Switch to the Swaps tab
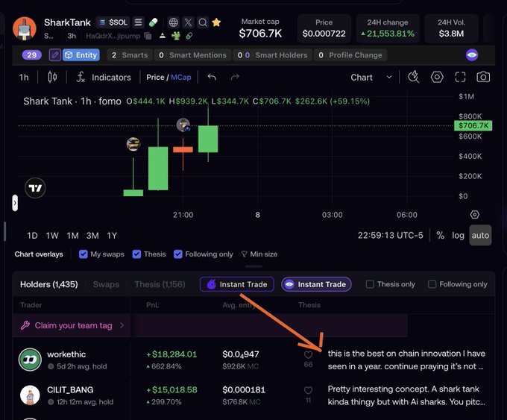This screenshot has height=420, width=507. pyautogui.click(x=106, y=284)
